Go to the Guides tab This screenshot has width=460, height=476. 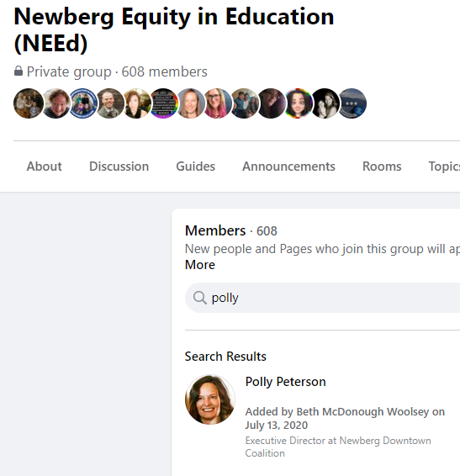point(196,167)
